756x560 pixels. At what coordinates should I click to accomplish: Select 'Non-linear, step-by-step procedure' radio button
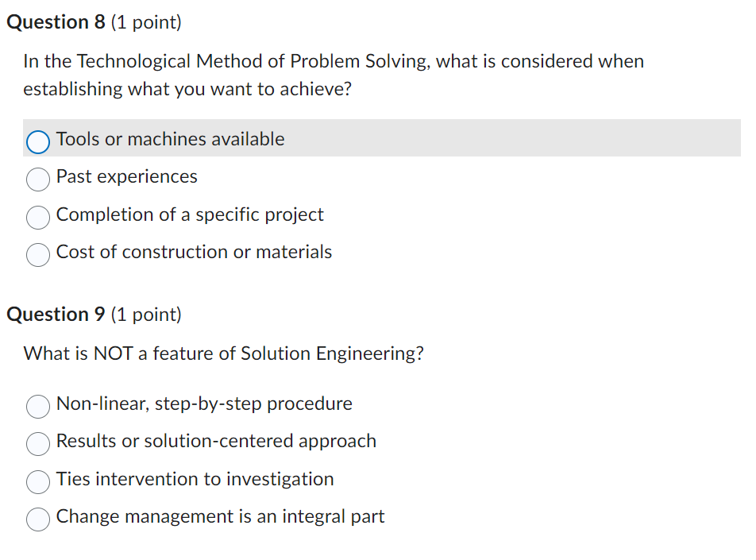(x=38, y=406)
